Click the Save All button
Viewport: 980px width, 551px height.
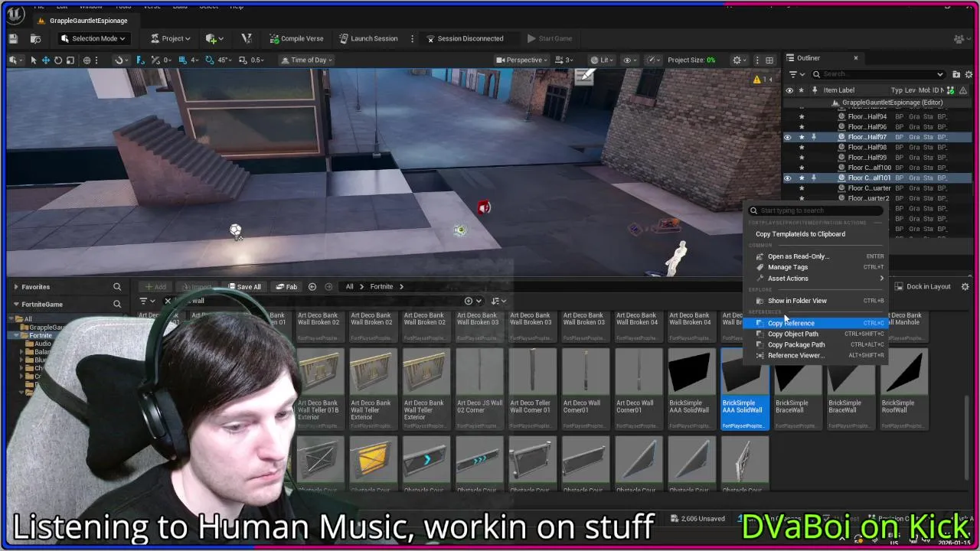(x=243, y=287)
